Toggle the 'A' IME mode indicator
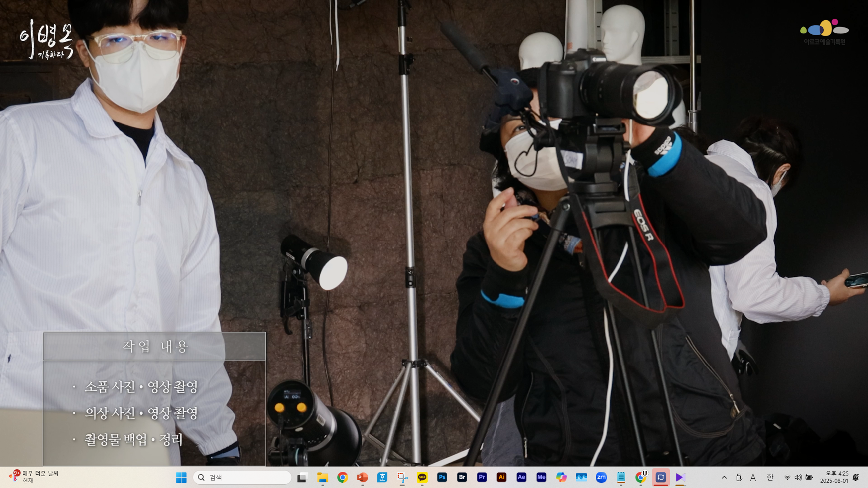The height and width of the screenshot is (488, 868). (x=753, y=477)
